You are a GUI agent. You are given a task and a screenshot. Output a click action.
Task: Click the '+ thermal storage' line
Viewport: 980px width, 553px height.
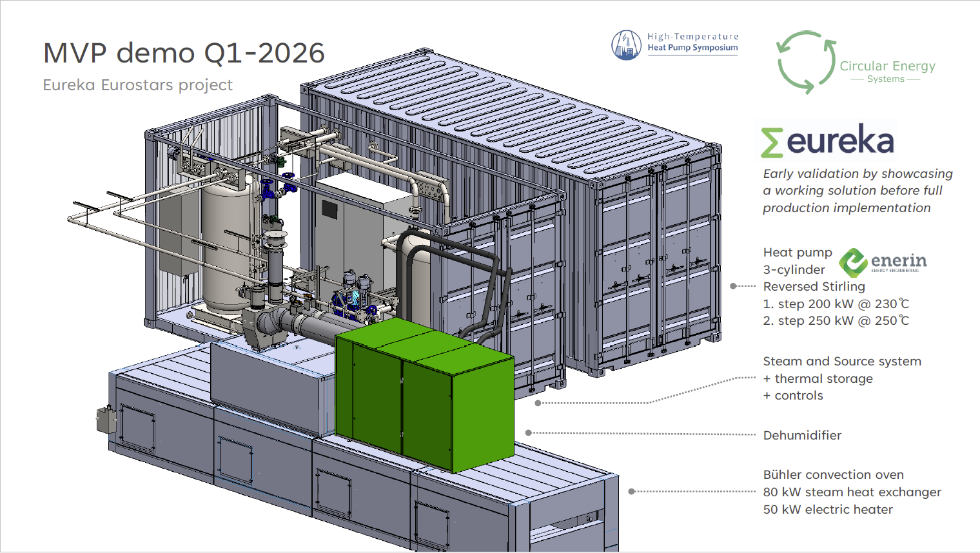(818, 379)
